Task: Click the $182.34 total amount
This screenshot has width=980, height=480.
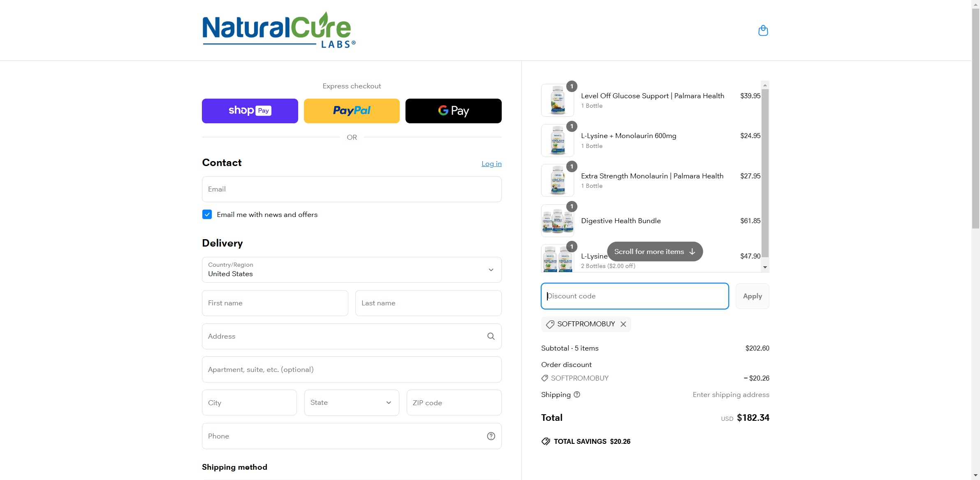Action: pyautogui.click(x=753, y=418)
